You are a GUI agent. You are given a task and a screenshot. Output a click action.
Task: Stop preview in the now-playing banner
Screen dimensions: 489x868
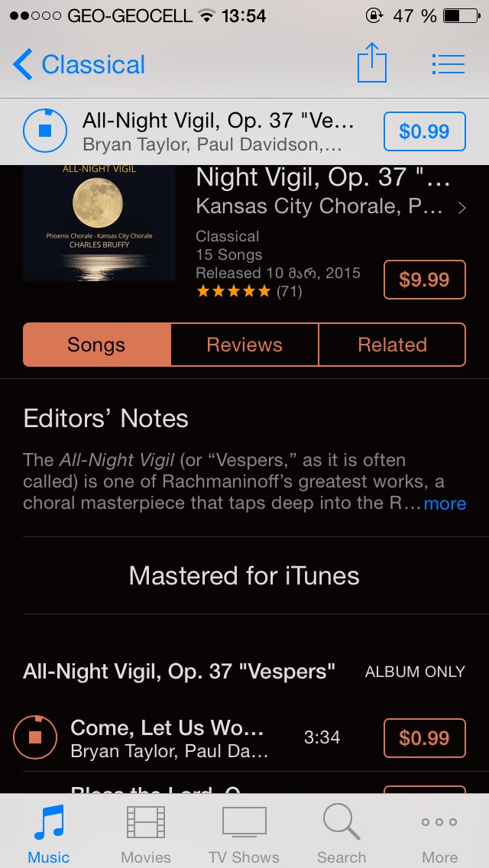click(x=45, y=131)
